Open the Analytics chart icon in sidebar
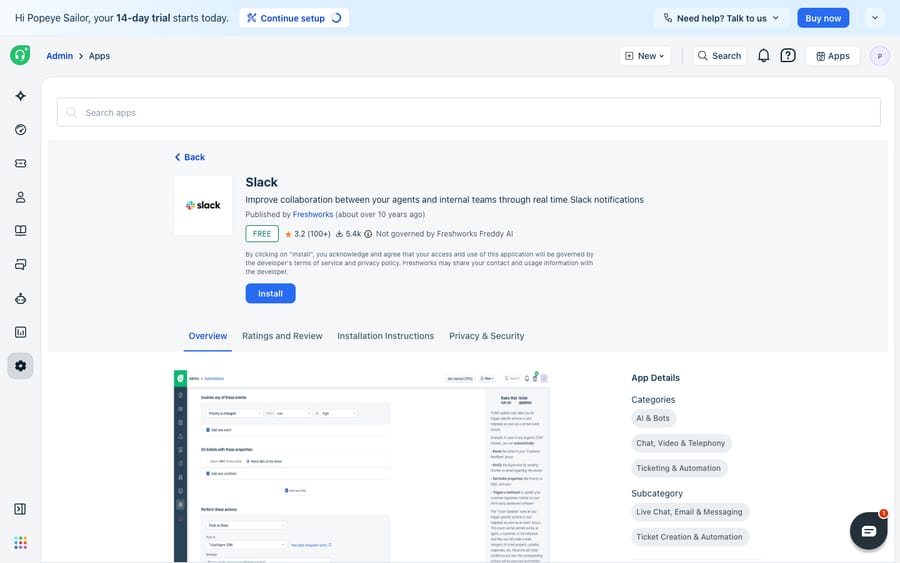 [21, 332]
